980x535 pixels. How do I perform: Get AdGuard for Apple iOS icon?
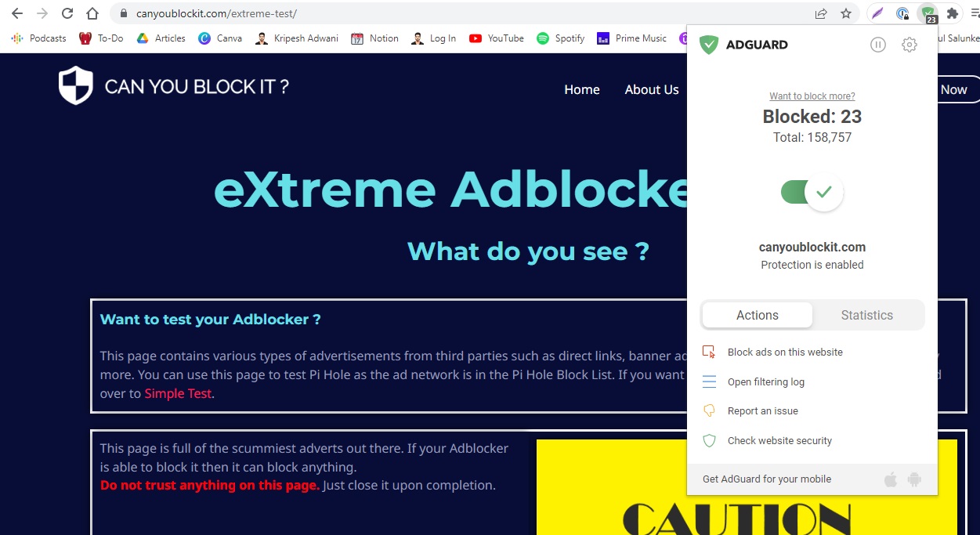(x=890, y=479)
